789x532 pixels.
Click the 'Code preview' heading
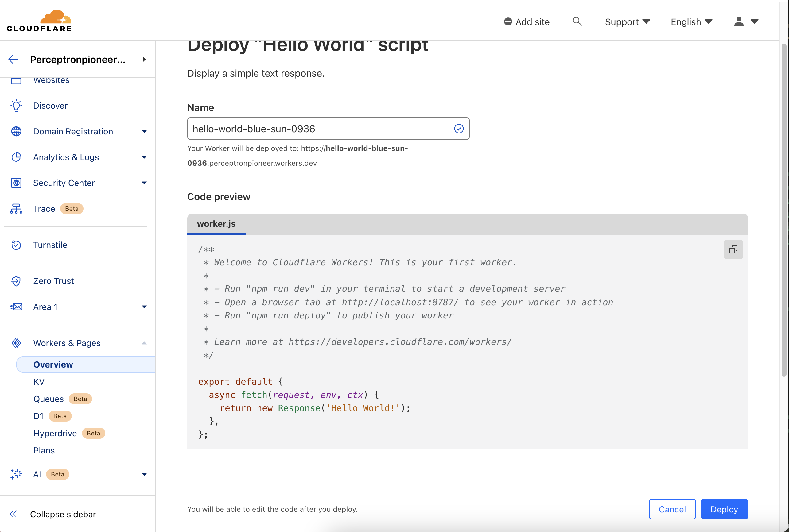219,197
